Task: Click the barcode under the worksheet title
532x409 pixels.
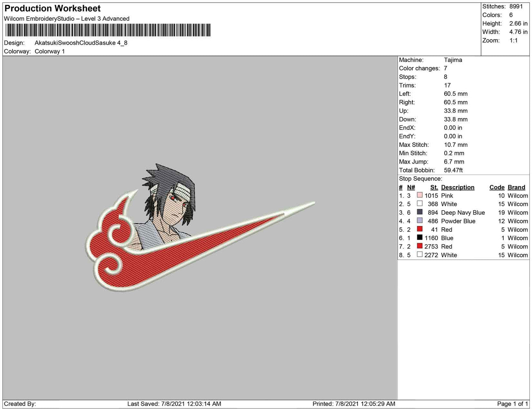Action: pos(108,30)
